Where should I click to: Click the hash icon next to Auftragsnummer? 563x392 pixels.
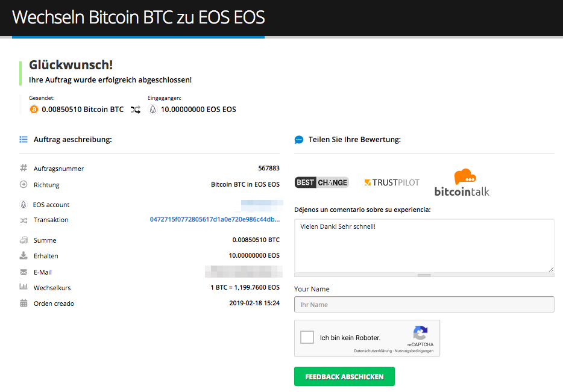24,168
